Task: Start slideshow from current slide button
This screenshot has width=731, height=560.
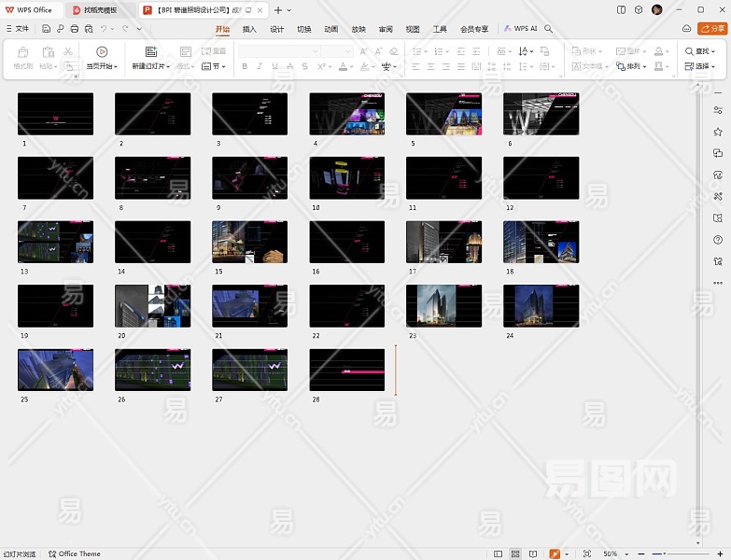Action: click(x=102, y=52)
